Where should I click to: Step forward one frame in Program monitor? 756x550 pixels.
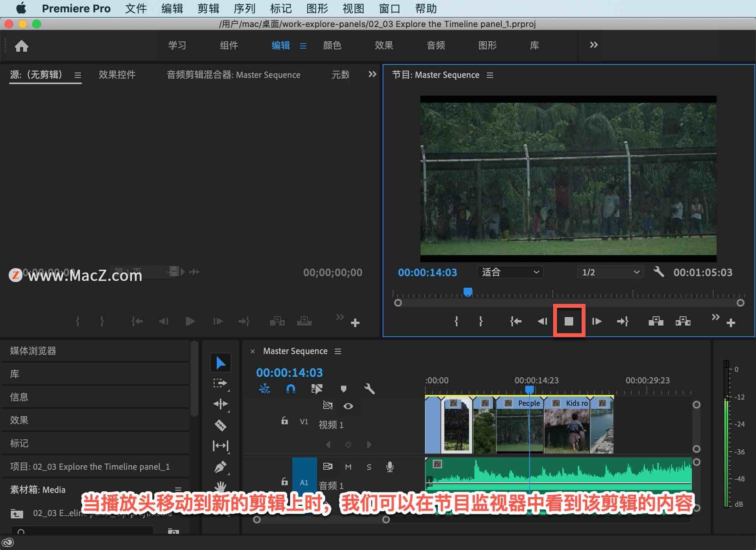[596, 321]
